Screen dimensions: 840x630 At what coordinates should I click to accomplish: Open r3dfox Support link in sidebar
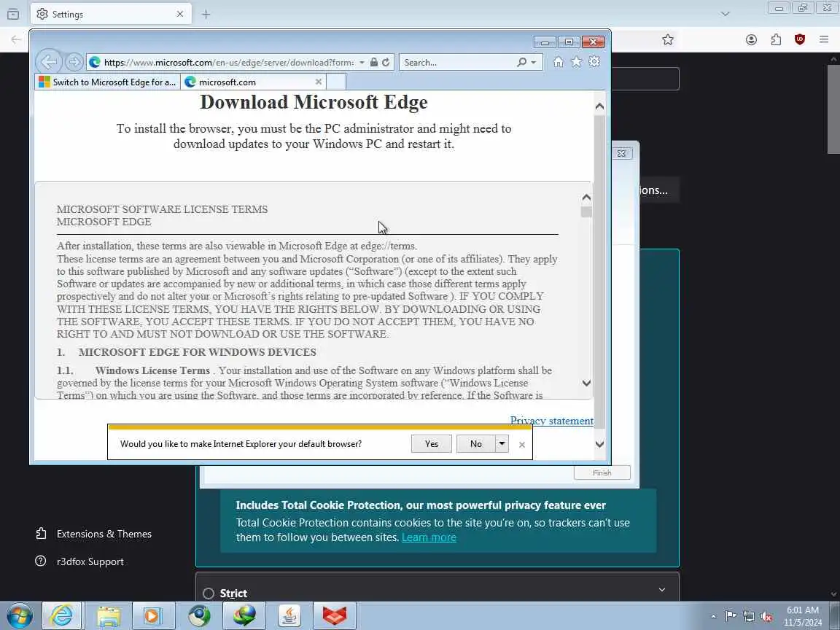79,561
